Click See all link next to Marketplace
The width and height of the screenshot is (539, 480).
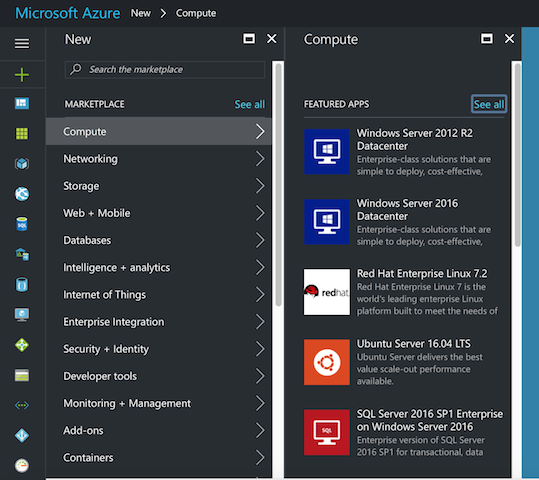[x=250, y=104]
